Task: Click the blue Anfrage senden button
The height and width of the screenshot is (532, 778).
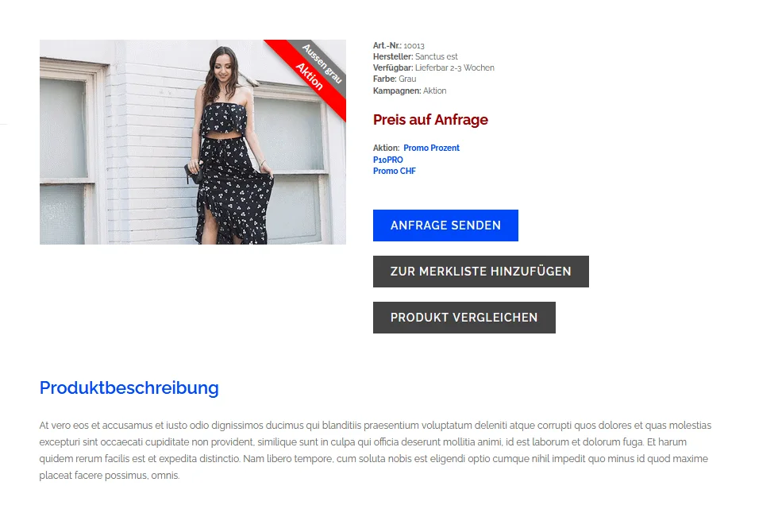Action: (445, 226)
